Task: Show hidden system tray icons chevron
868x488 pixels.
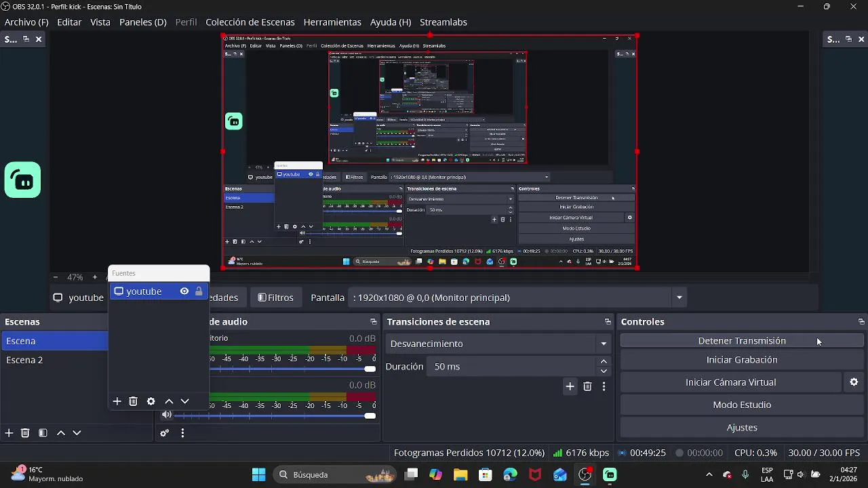Action: (x=709, y=474)
